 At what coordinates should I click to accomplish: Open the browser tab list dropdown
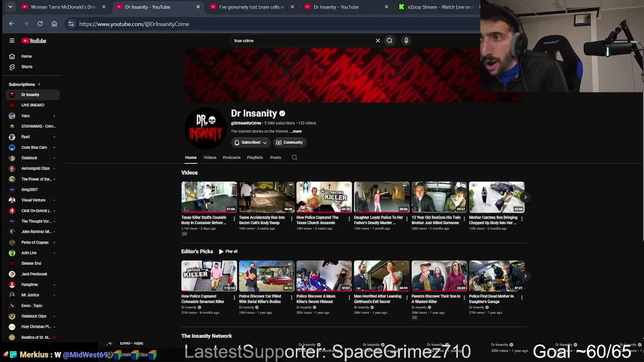pos(10,7)
